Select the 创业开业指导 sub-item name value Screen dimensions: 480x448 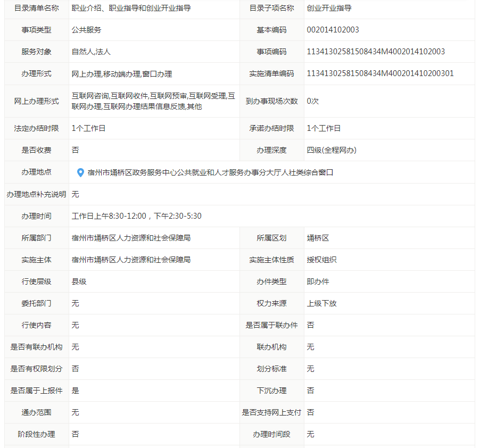329,8
